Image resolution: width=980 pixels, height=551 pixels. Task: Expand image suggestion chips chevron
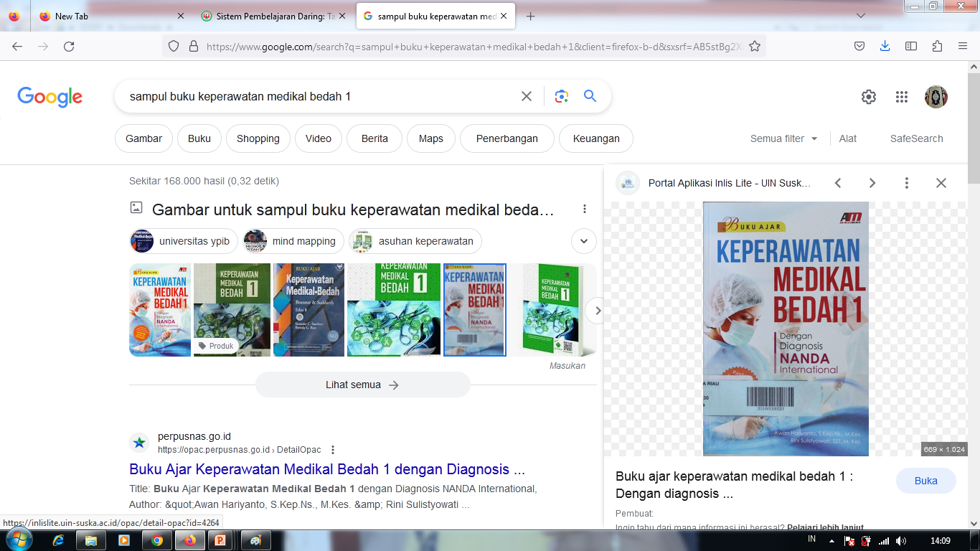(584, 241)
